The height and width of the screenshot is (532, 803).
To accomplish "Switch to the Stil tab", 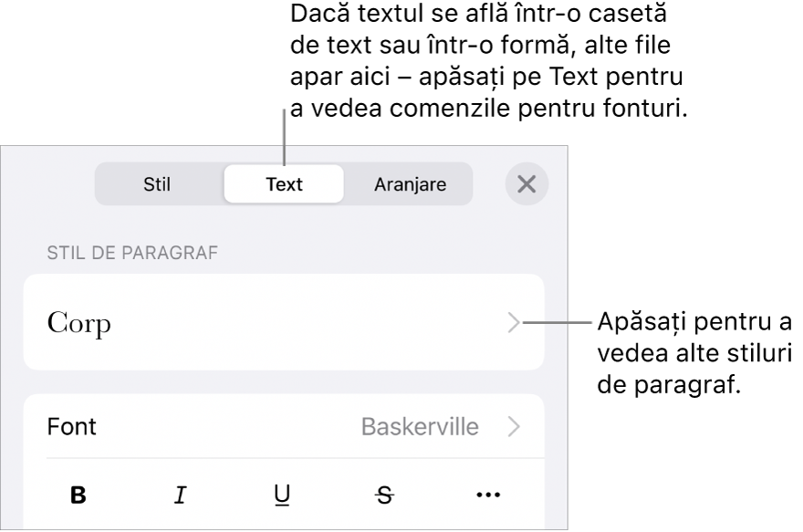I will click(157, 183).
